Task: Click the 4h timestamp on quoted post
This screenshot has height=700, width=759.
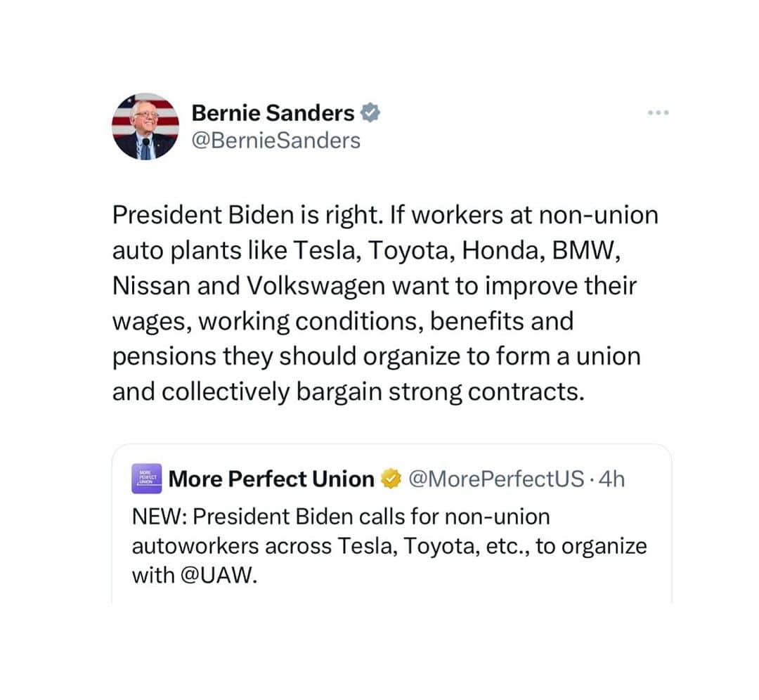Action: click(611, 479)
